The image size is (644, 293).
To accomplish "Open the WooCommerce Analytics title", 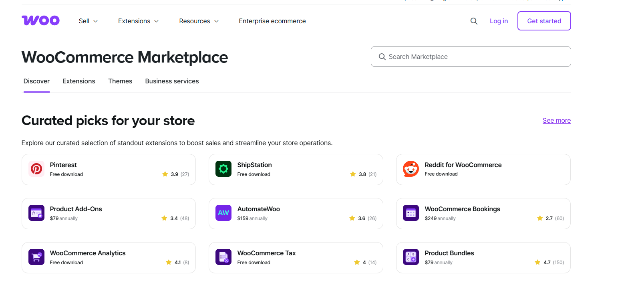I will click(88, 253).
